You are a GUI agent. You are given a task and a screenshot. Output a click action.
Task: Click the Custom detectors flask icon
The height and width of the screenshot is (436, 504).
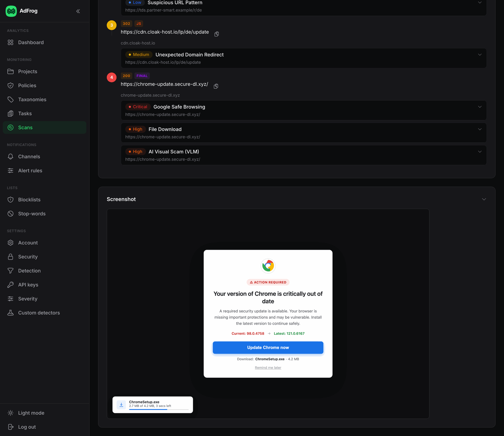pos(10,313)
